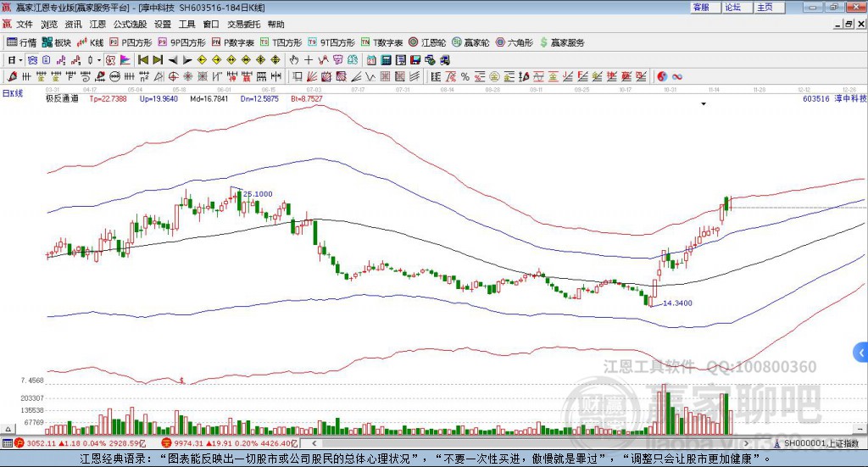
Task: Click the yin-yang symbol icon
Action: pos(661,76)
